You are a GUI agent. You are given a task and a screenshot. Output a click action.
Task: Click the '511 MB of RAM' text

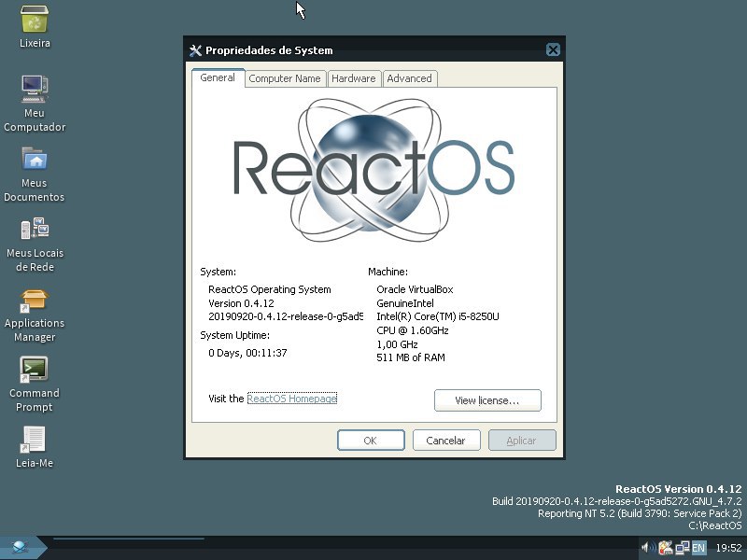click(x=411, y=357)
